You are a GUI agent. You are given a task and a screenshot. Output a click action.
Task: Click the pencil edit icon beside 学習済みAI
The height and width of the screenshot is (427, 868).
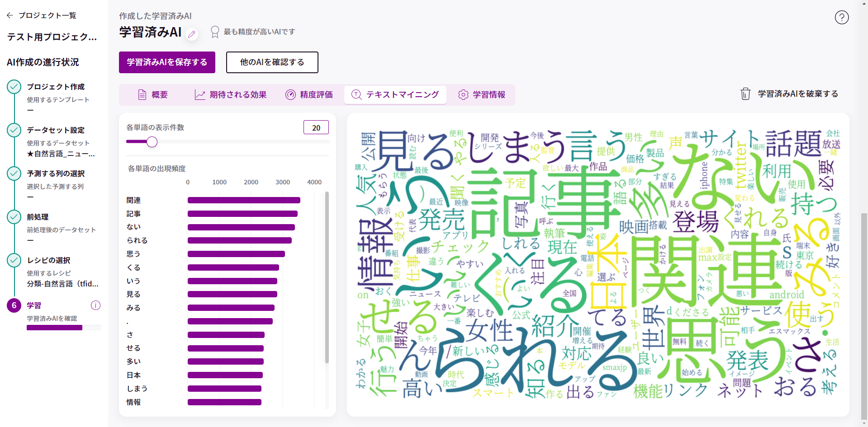[192, 34]
